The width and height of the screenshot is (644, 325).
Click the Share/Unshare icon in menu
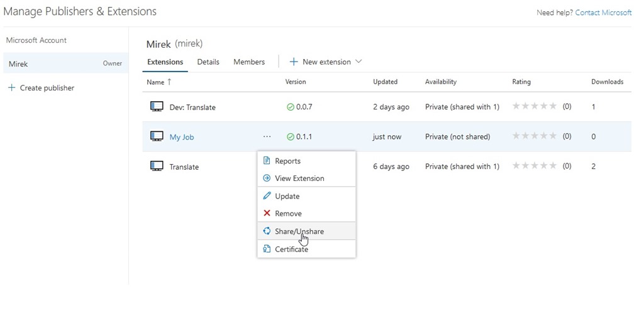267,231
